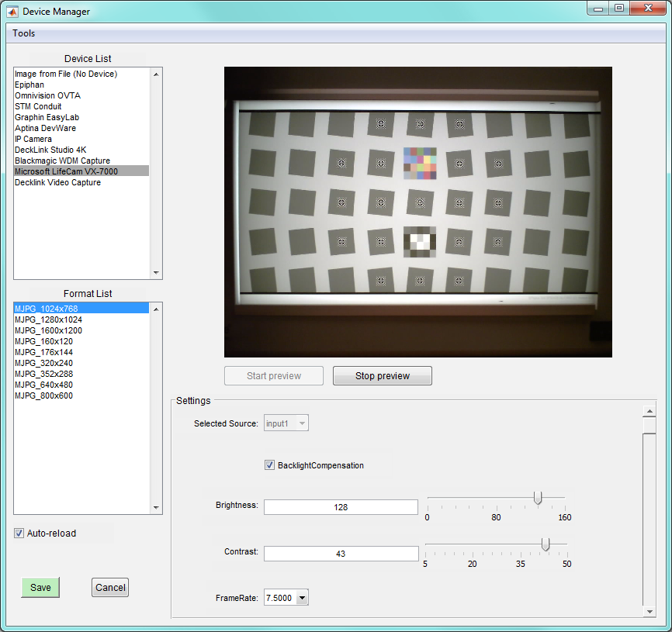672x632 pixels.
Task: Open the Tools menu
Action: tap(23, 33)
